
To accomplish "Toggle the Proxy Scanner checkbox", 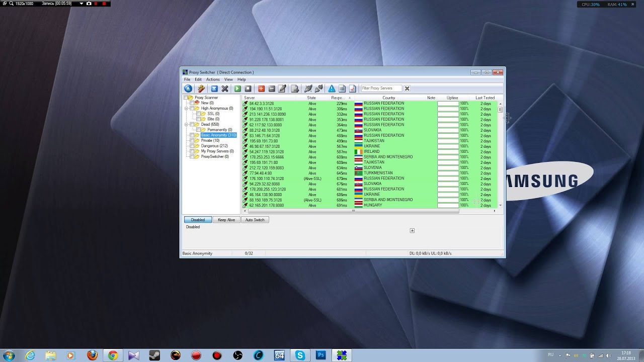I will point(186,98).
